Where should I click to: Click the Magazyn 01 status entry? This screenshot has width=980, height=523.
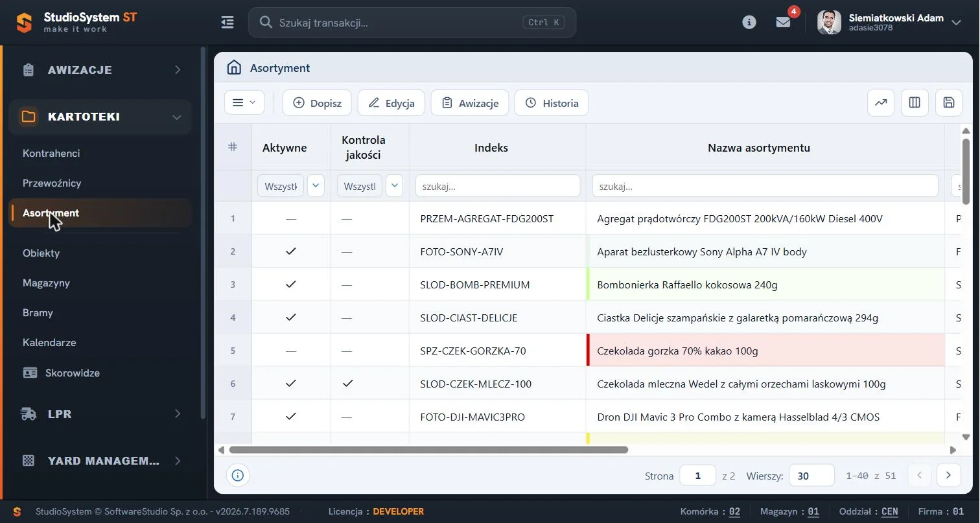pyautogui.click(x=790, y=512)
